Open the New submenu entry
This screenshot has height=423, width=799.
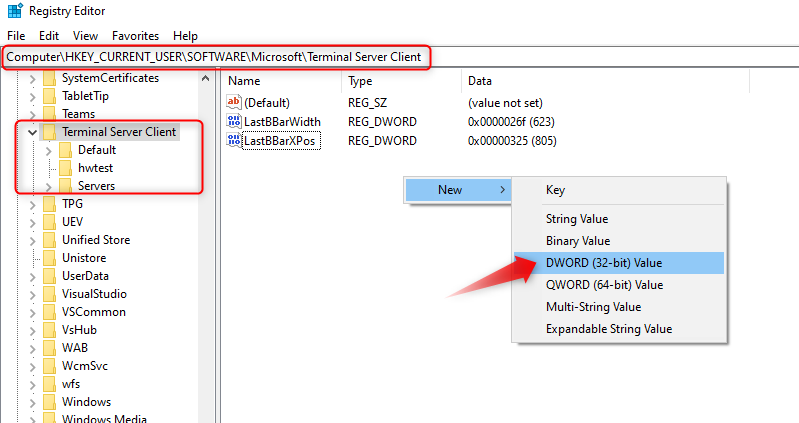[458, 190]
